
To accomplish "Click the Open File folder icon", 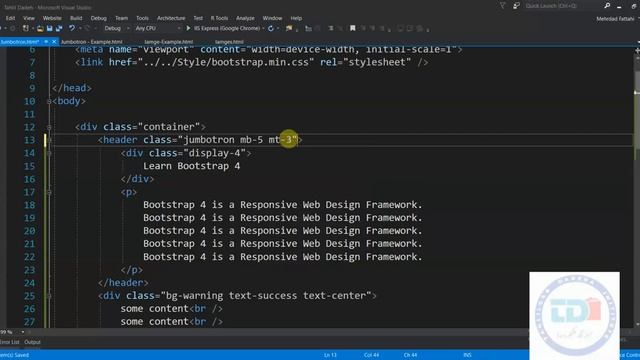I will pyautogui.click(x=40, y=29).
